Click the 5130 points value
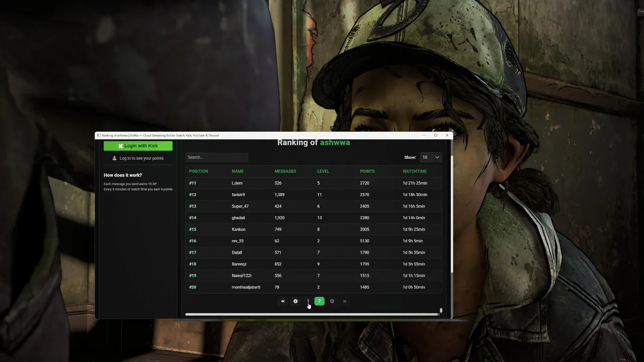Image resolution: width=644 pixels, height=362 pixels. coord(364,241)
